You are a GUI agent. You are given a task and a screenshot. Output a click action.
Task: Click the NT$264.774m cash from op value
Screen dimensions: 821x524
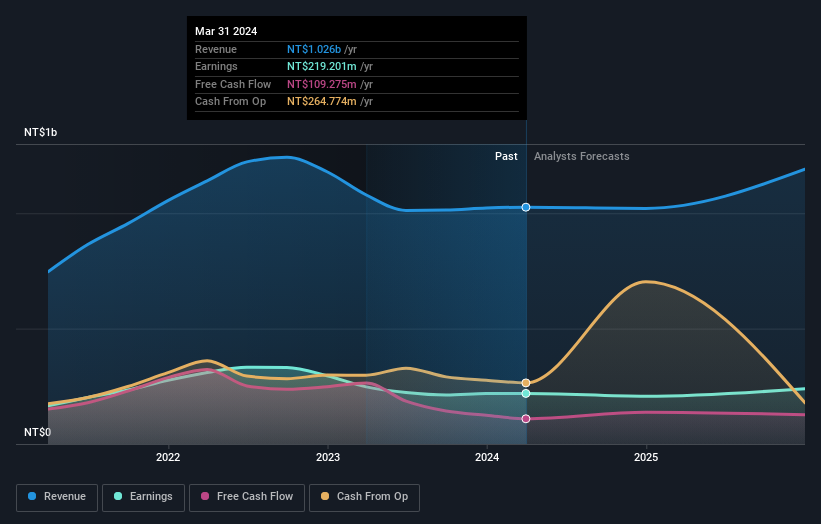pyautogui.click(x=321, y=102)
